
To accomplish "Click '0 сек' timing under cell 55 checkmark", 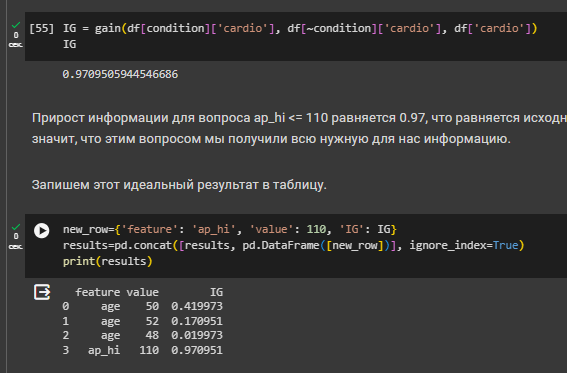I will pos(16,40).
